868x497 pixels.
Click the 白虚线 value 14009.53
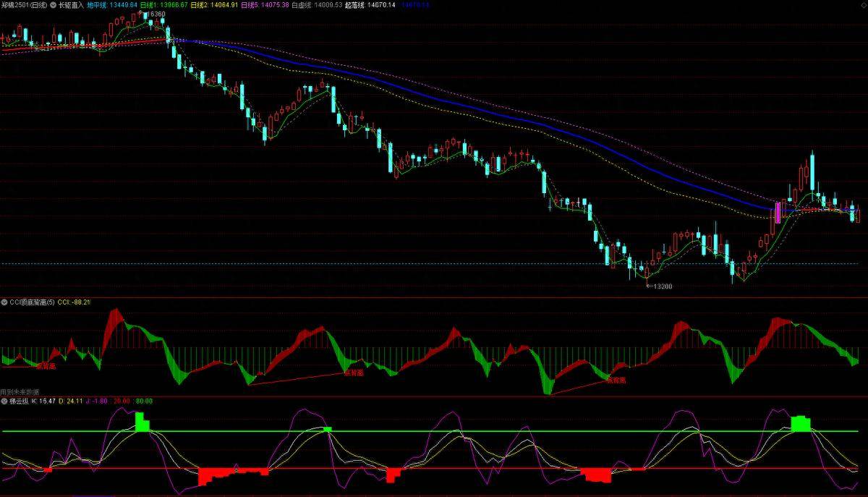[x=328, y=4]
